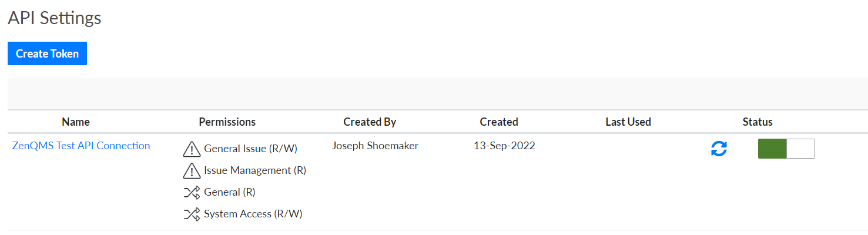Viewport: 868px width, 235px height.
Task: Select the General Issue (R/W) permission label
Action: pos(251,149)
